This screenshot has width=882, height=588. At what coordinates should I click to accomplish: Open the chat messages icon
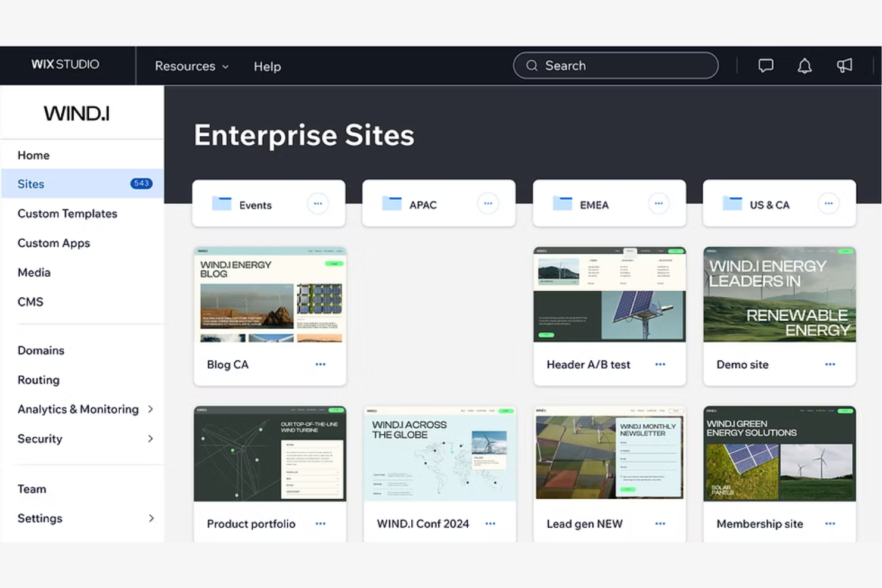(x=766, y=66)
